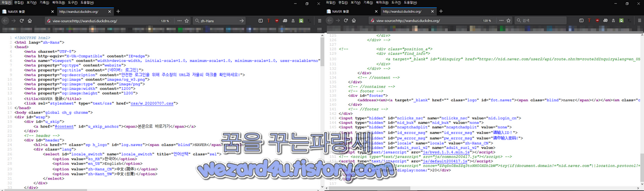The image size is (644, 191).
Task: Open page actions ellipsis in left window
Action: (180, 21)
